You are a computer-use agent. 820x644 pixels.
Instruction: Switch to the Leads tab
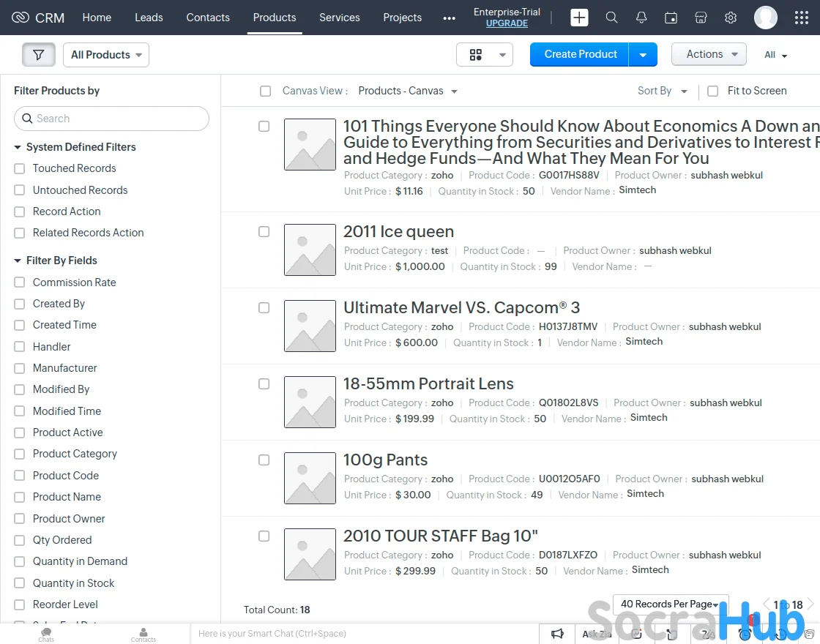pos(149,18)
